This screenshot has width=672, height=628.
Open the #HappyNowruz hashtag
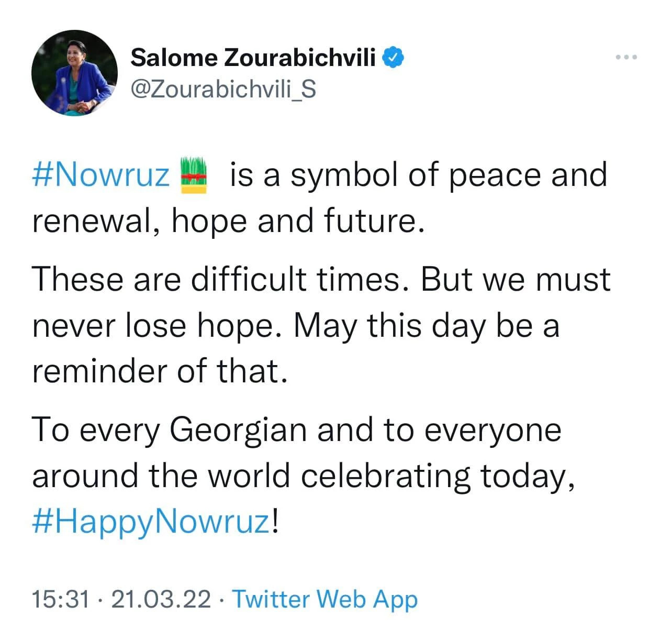point(151,521)
